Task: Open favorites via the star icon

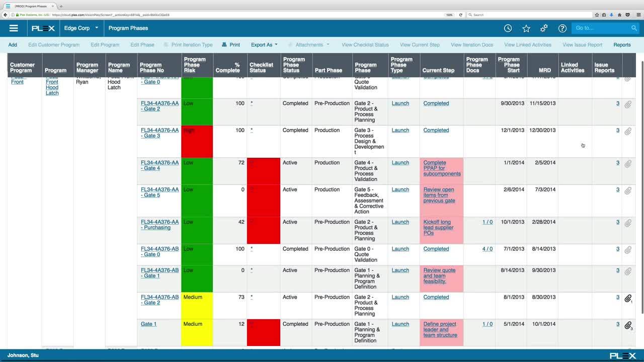Action: click(x=526, y=28)
